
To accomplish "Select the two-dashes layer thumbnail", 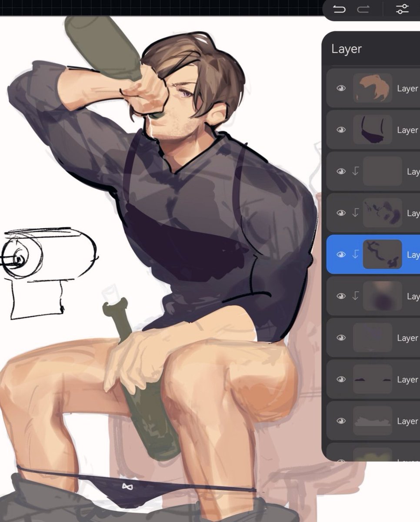I will coord(373,379).
